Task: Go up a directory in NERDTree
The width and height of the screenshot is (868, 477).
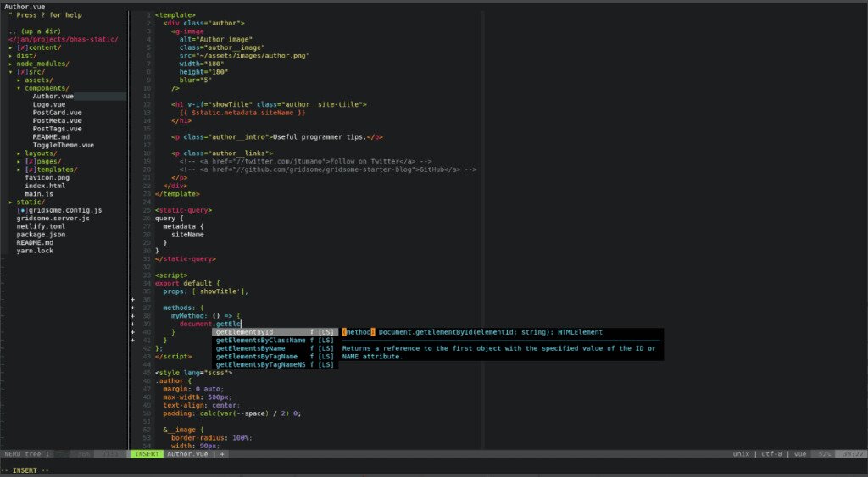Action: 34,31
